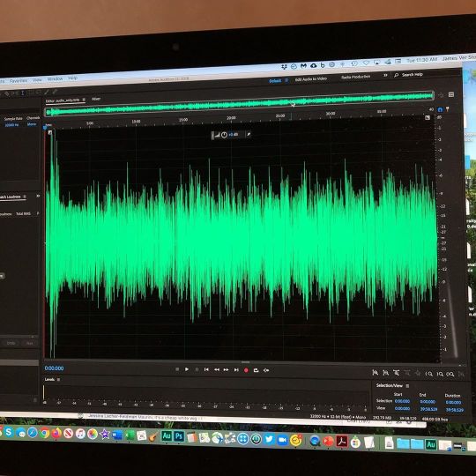Viewport: 476px width, 476px height.
Task: Open the Help menu
Action: pyautogui.click(x=72, y=78)
